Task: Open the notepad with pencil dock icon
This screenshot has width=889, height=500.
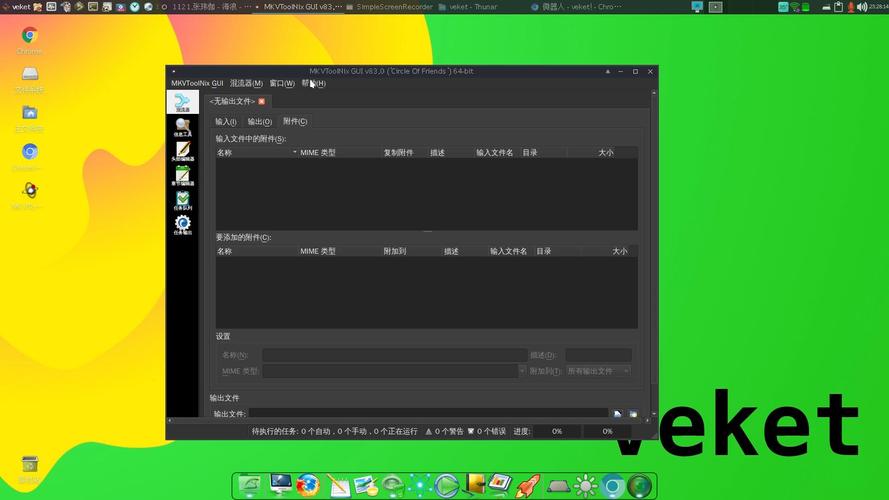Action: [338, 486]
